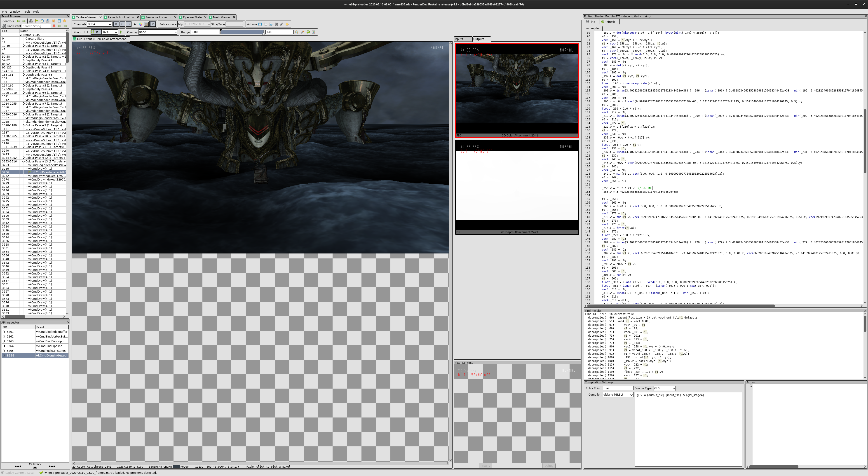Click the puzzle piece extension icon in Actions

(287, 24)
